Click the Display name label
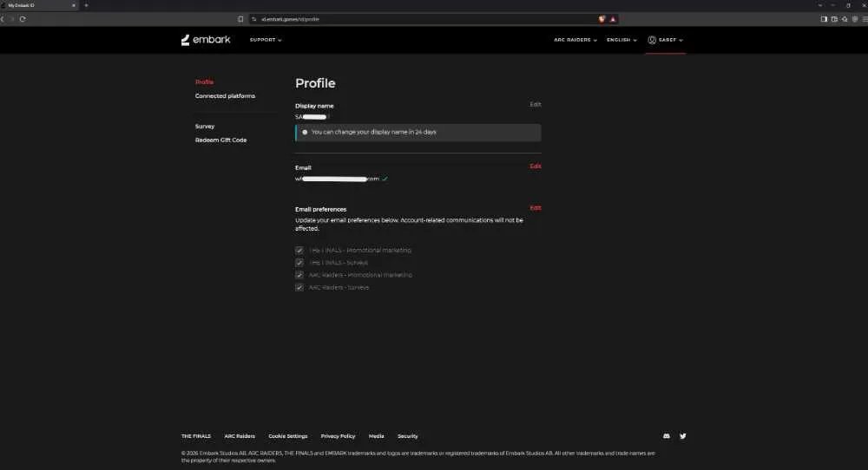This screenshot has height=470, width=868. [x=314, y=106]
